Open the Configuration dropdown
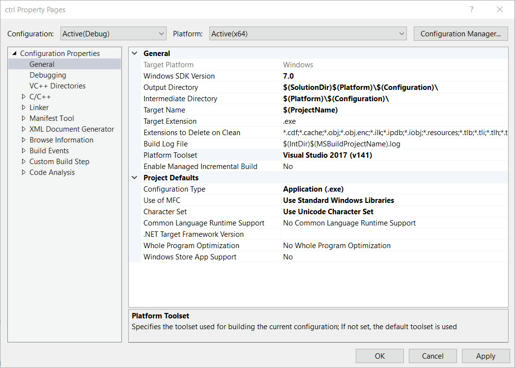This screenshot has width=515, height=368. pos(113,34)
